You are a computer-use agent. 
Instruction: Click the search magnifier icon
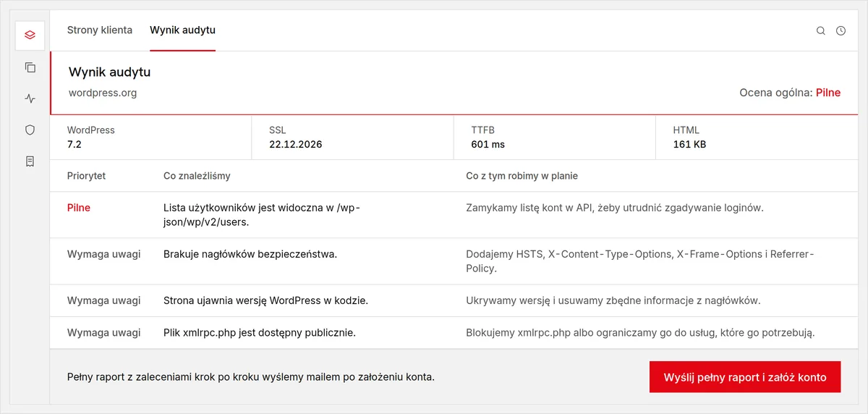(x=821, y=31)
